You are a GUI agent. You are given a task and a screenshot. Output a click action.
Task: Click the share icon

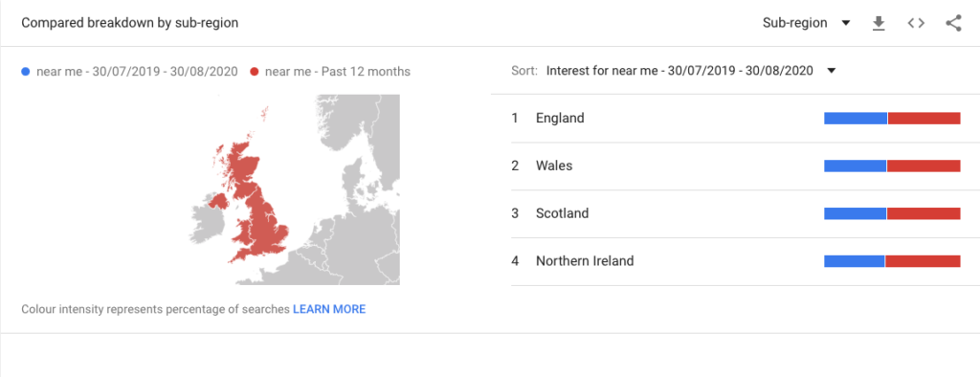coord(953,24)
